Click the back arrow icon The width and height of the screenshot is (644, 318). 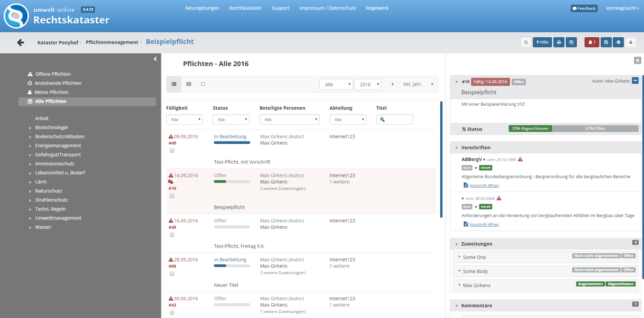tap(20, 42)
